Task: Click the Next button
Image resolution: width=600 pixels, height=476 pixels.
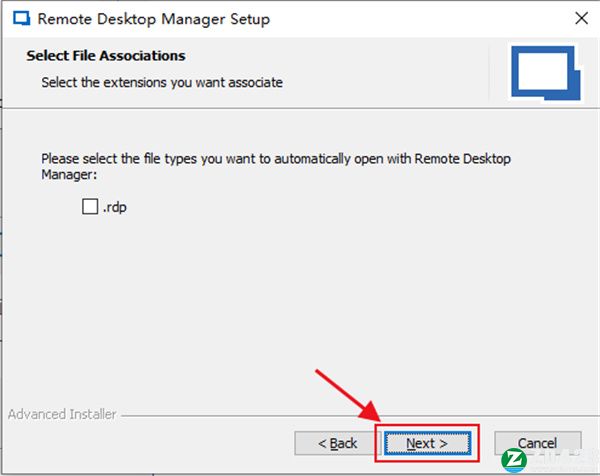Action: coord(427,443)
